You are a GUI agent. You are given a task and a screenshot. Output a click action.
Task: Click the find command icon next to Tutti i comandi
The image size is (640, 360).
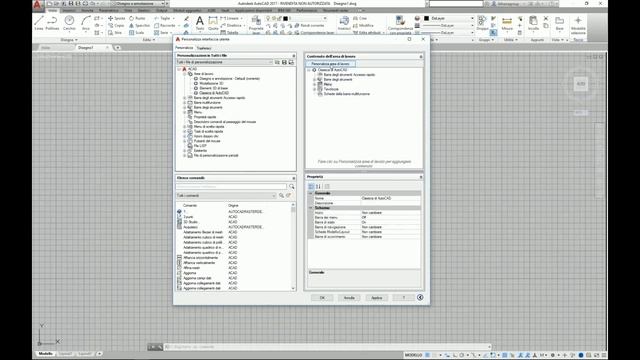coord(281,196)
